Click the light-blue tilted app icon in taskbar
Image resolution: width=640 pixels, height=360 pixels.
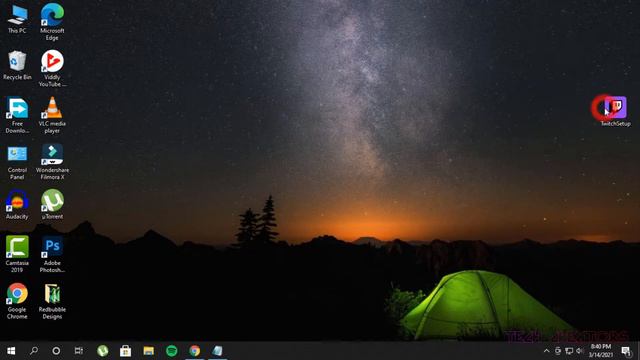pyautogui.click(x=218, y=351)
